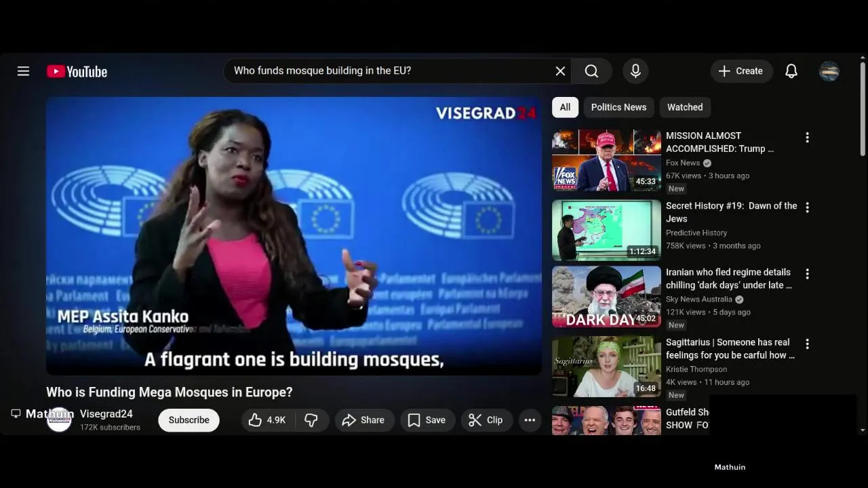The height and width of the screenshot is (488, 868).
Task: Click the 172K subscribers text
Action: 110,428
